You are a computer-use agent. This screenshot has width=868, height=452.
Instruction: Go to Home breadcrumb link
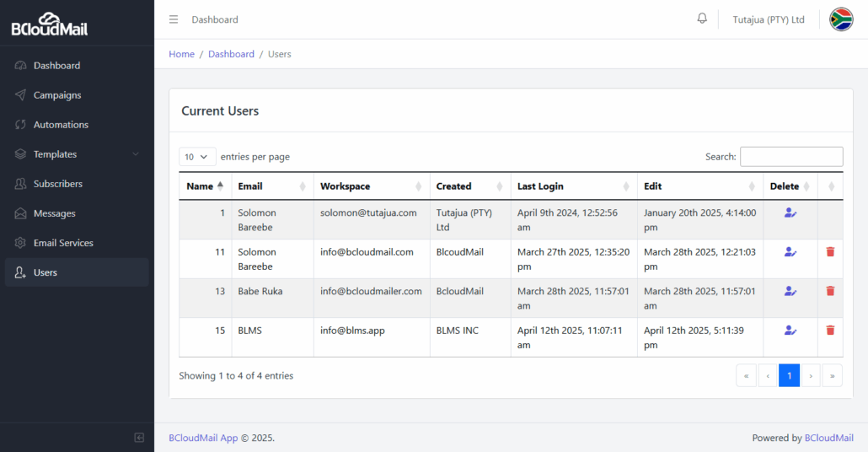[x=181, y=54]
